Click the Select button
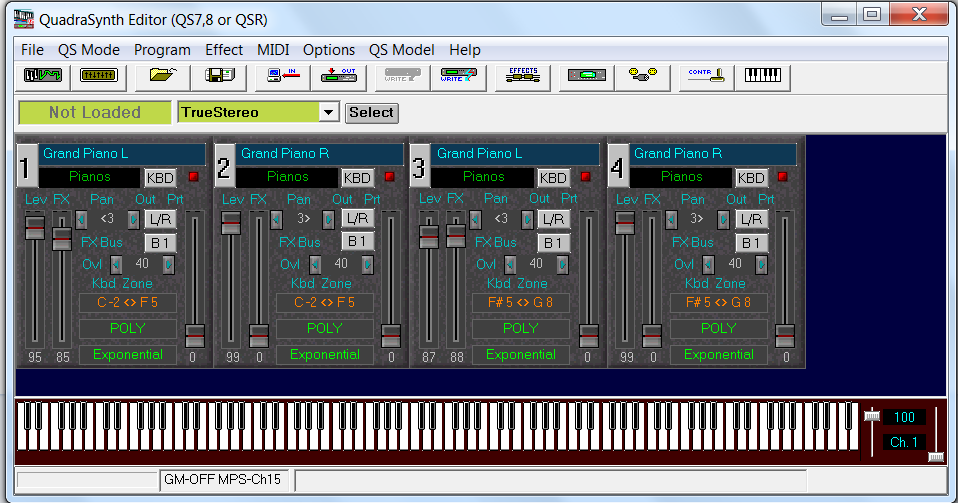Image resolution: width=958 pixels, height=503 pixels. coord(371,113)
